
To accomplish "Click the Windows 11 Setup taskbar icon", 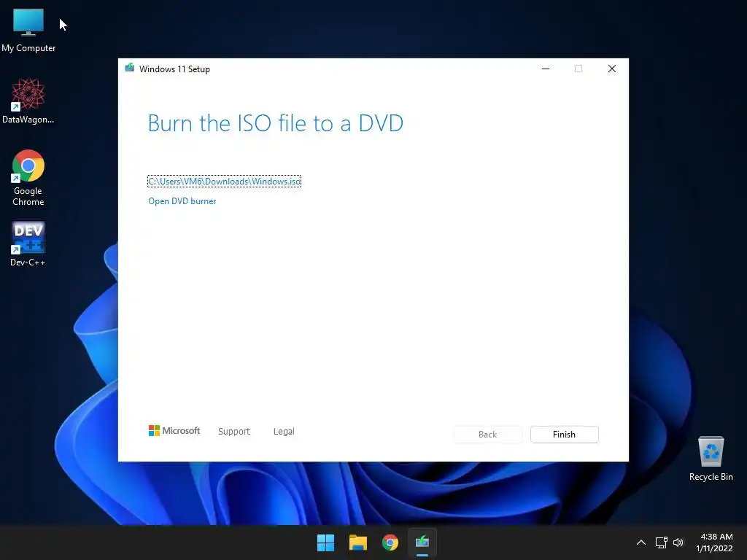I will coord(422,542).
